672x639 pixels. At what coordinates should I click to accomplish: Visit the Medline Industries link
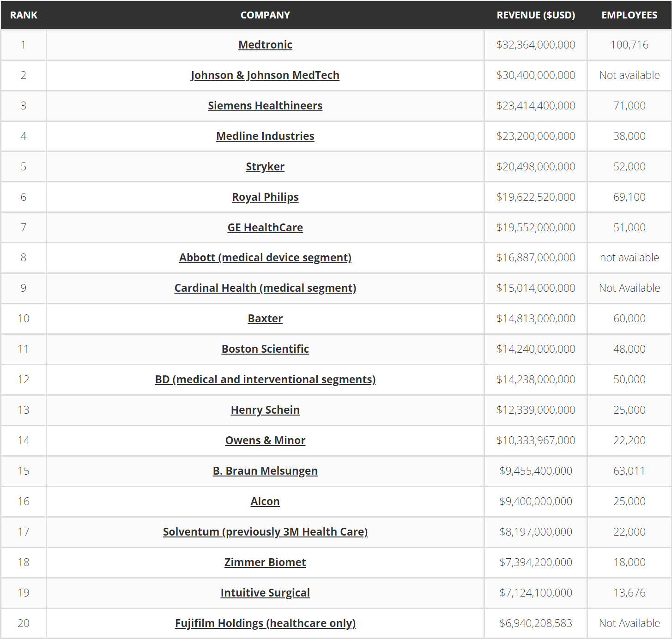tap(265, 136)
